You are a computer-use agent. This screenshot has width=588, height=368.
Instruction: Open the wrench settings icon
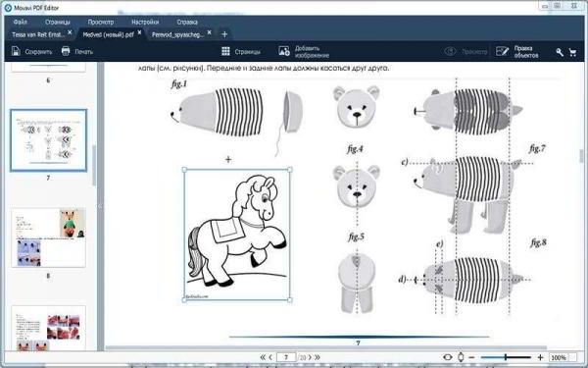point(560,52)
